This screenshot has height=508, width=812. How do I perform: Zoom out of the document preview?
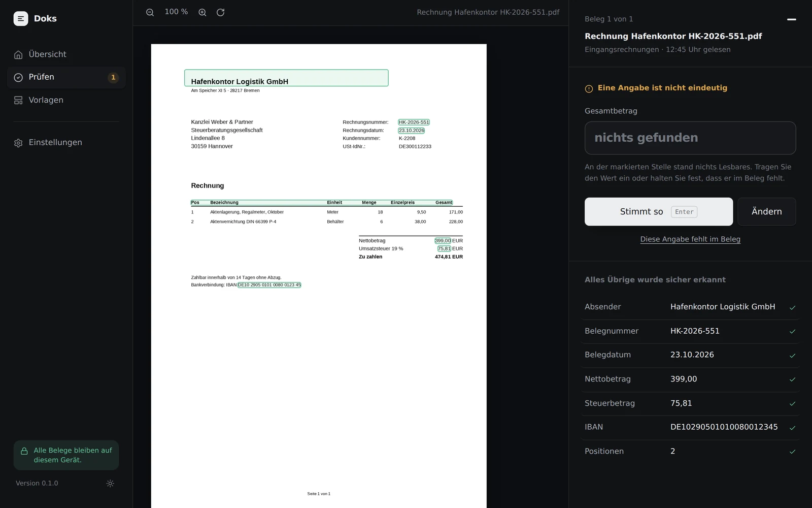point(150,12)
